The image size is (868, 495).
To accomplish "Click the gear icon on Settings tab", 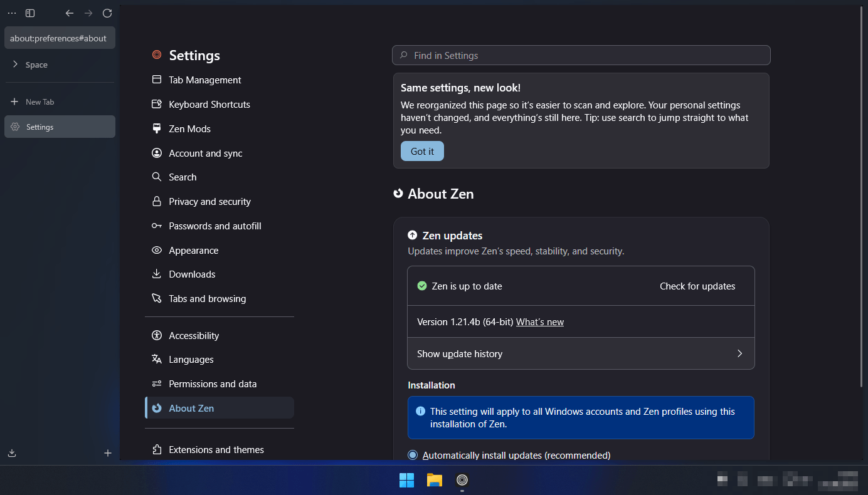I will tap(15, 127).
